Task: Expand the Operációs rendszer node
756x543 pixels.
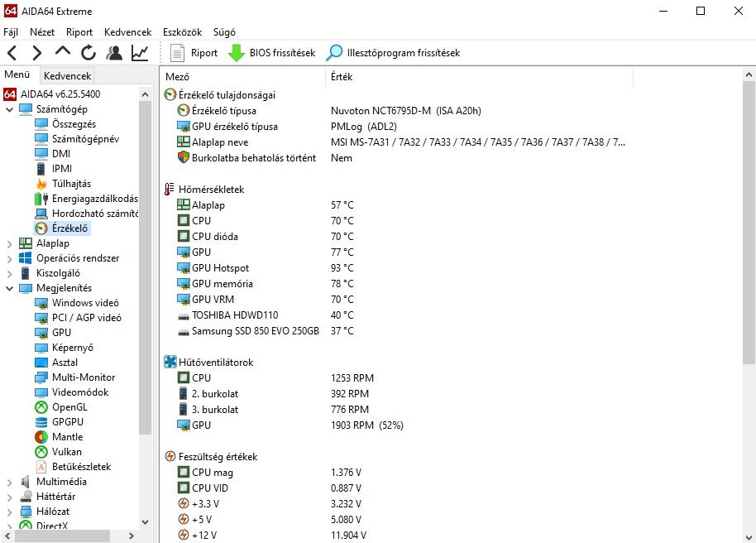Action: pos(9,259)
